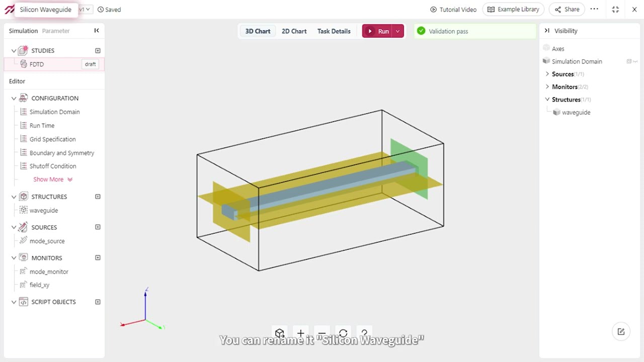Image resolution: width=644 pixels, height=362 pixels.
Task: Open the v1 version dropdown
Action: click(85, 10)
